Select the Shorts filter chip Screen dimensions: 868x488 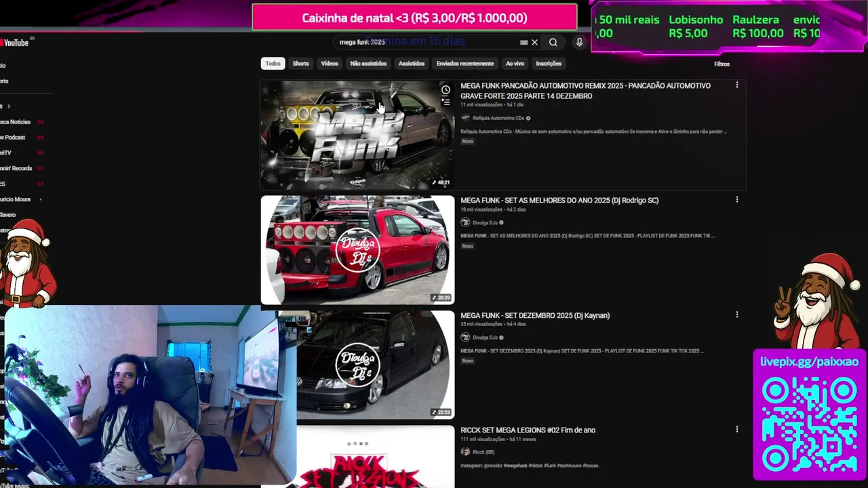click(300, 64)
